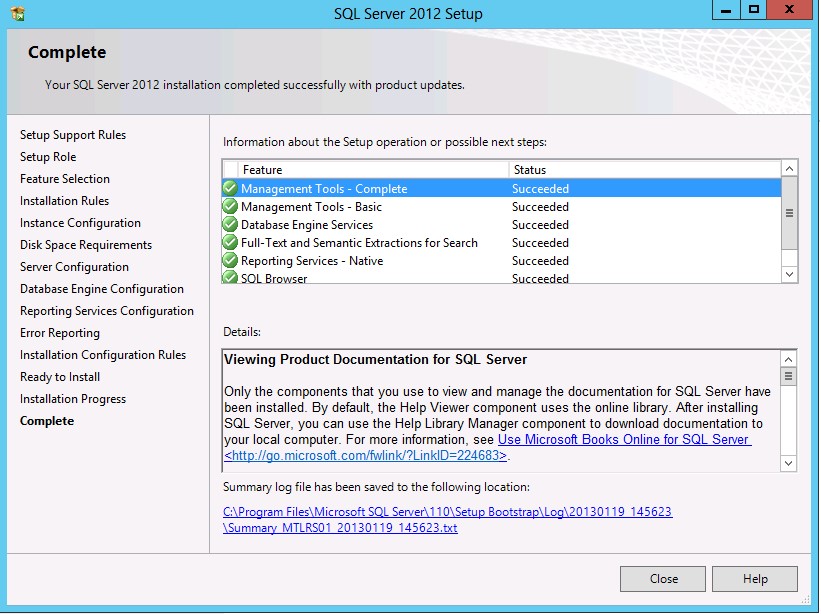The image size is (821, 614).
Task: Click Error Reporting step in sidebar
Action: [x=60, y=333]
